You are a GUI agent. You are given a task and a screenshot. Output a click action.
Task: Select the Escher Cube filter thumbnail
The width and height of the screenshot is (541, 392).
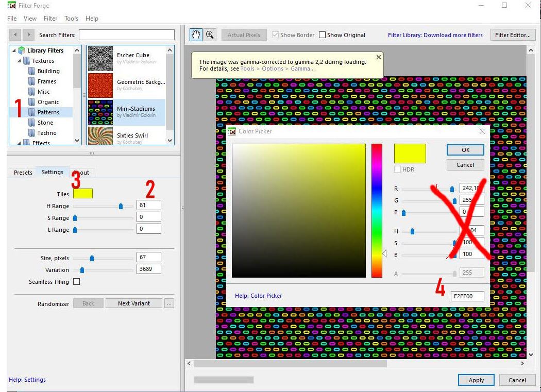click(x=100, y=59)
